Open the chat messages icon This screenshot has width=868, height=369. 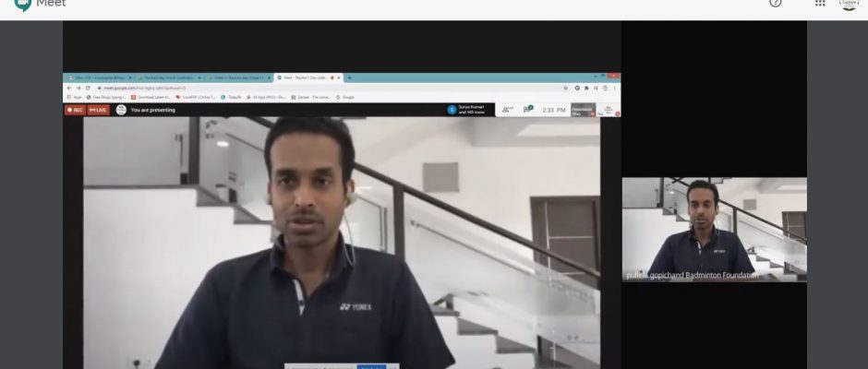click(527, 110)
